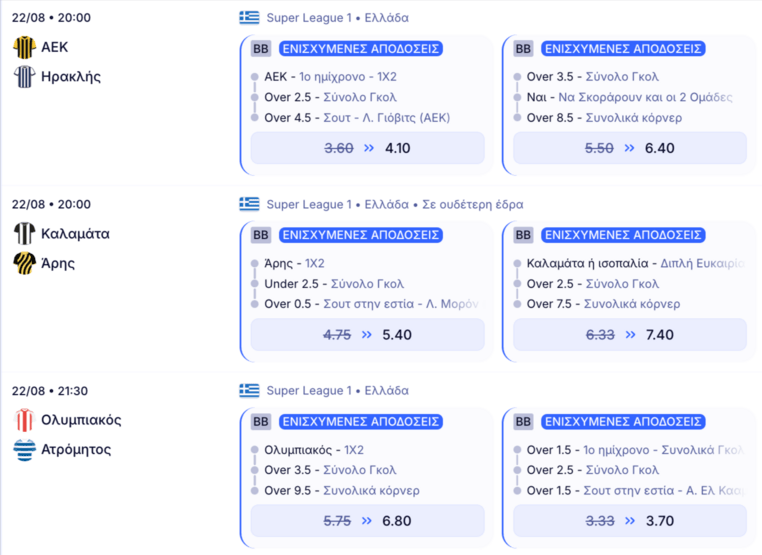Image resolution: width=762 pixels, height=555 pixels.
Task: Open the ΑΕΚ team name link
Action: [54, 47]
